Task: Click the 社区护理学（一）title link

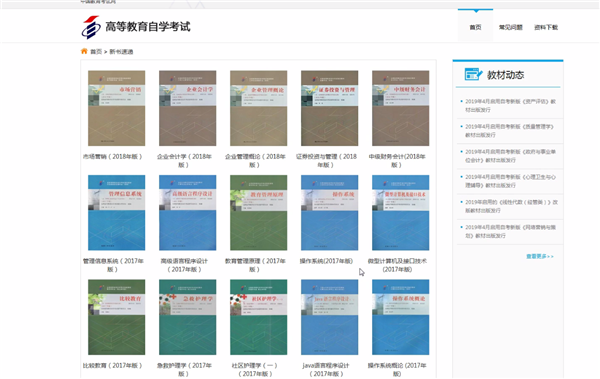Action: (255, 369)
